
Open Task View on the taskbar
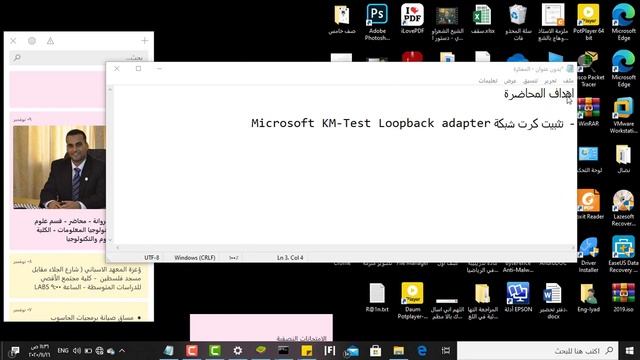click(445, 351)
